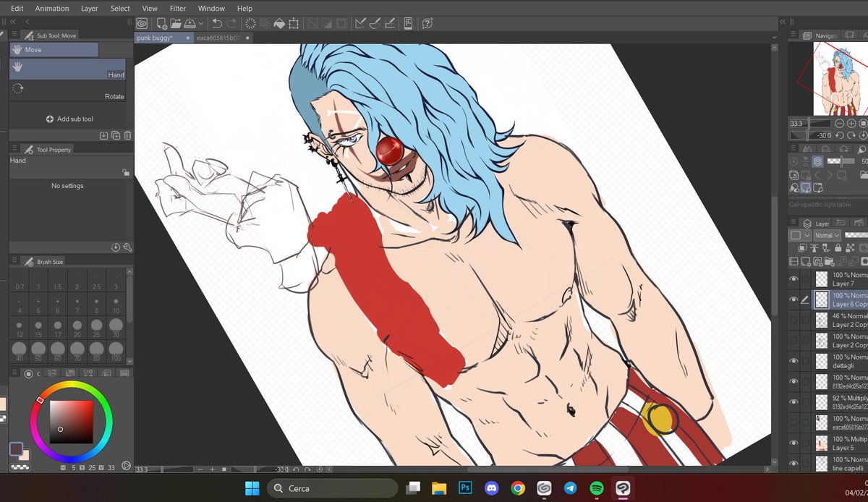The width and height of the screenshot is (868, 502).
Task: Open the Sub Tool panel hamburger menu
Action: tap(15, 35)
